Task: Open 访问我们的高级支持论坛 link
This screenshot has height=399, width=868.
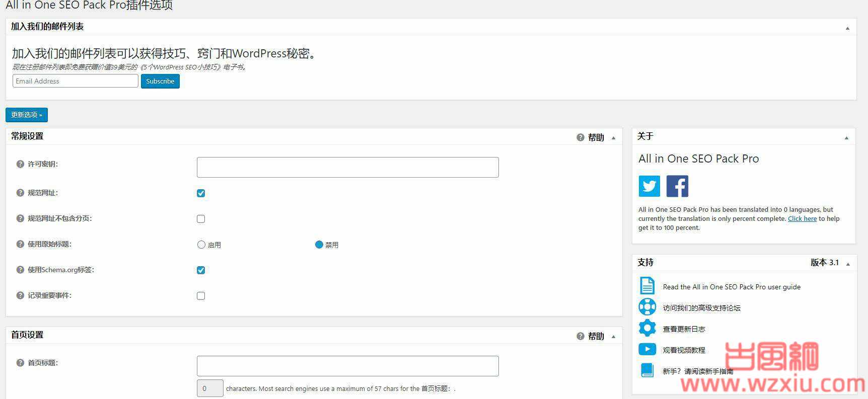Action: pos(701,308)
